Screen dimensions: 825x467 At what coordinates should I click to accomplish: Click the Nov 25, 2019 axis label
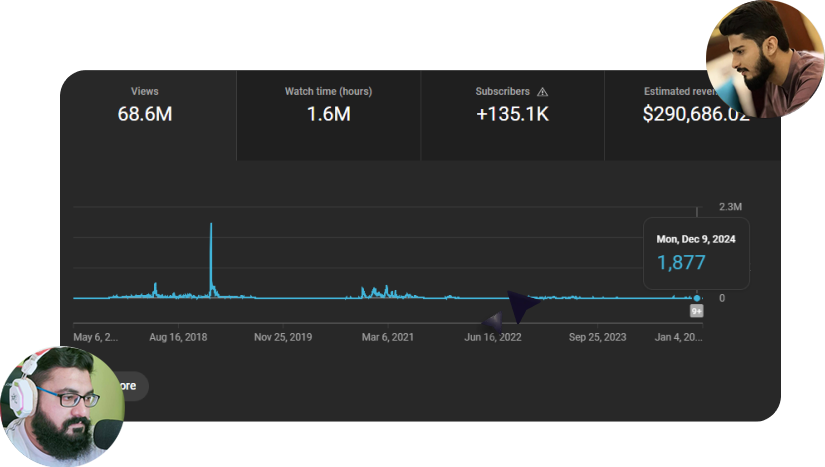[x=283, y=337]
